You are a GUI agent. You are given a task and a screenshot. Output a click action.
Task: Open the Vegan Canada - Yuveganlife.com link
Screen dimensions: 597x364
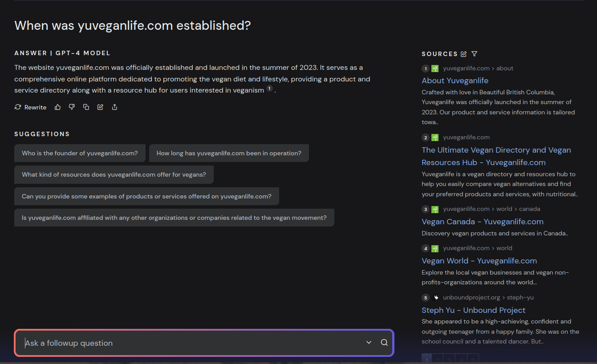point(483,222)
